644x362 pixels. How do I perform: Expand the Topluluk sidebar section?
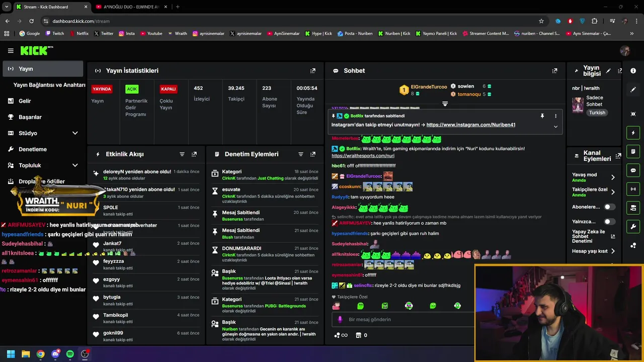75,165
